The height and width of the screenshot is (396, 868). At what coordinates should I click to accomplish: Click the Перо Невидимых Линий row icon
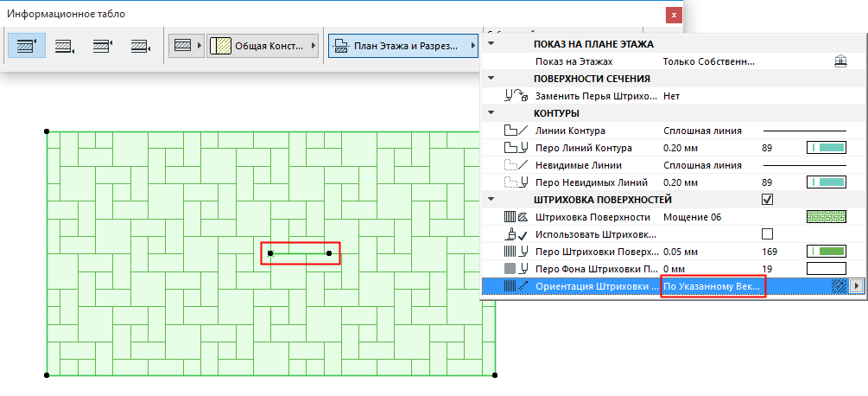[x=516, y=182]
